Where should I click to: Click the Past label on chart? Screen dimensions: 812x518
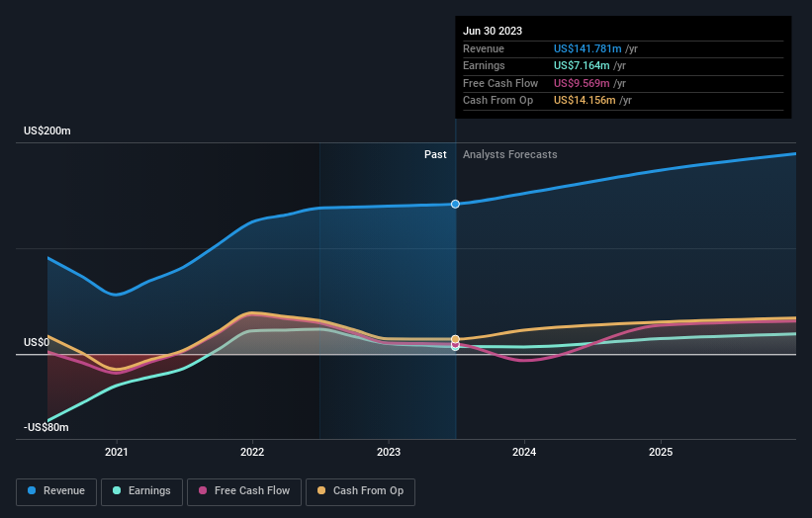435,155
